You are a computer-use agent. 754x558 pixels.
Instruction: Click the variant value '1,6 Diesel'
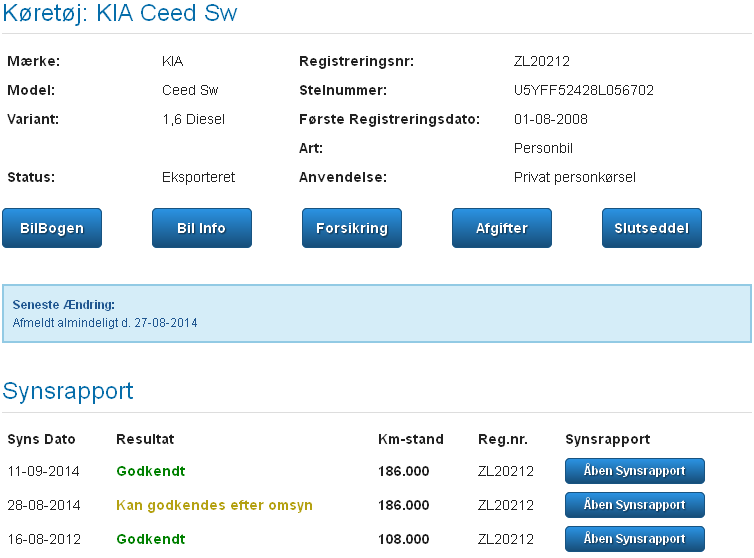tap(194, 119)
